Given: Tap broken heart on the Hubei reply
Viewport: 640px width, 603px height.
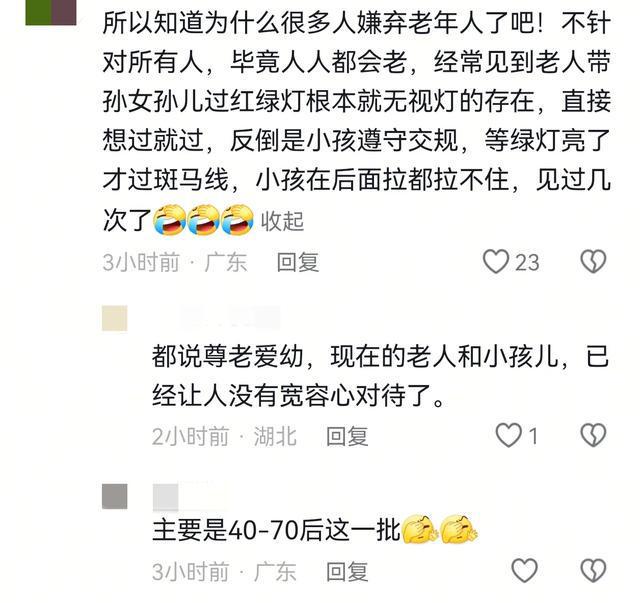Looking at the screenshot, I should [593, 435].
